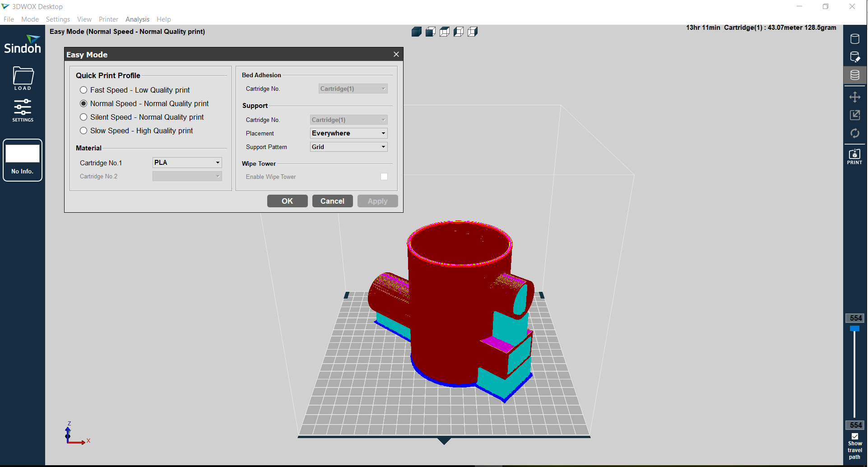This screenshot has width=868, height=467.
Task: Click the No Info. printer status button
Action: pyautogui.click(x=23, y=160)
